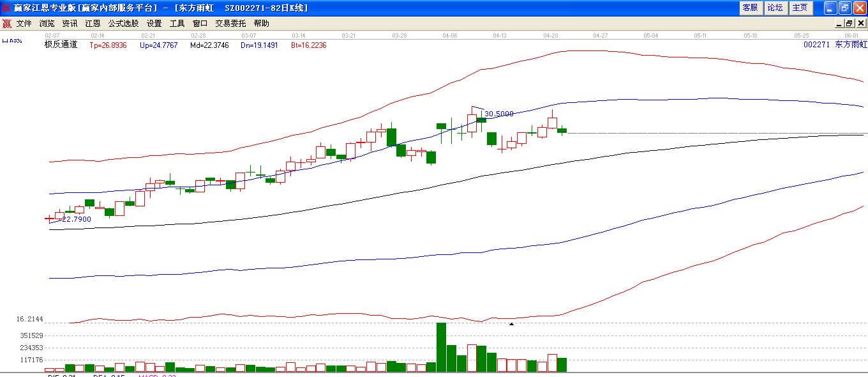
Task: Minimize the inner chart window from the menu bar
Action: click(x=839, y=24)
